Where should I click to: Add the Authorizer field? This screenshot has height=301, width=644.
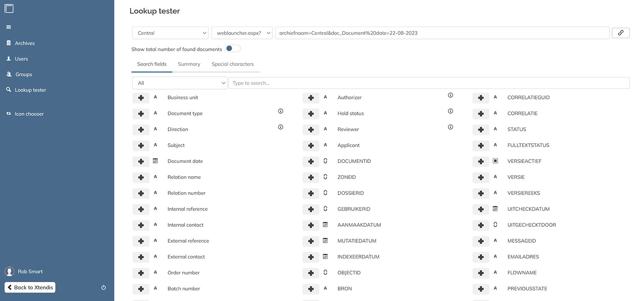(311, 98)
